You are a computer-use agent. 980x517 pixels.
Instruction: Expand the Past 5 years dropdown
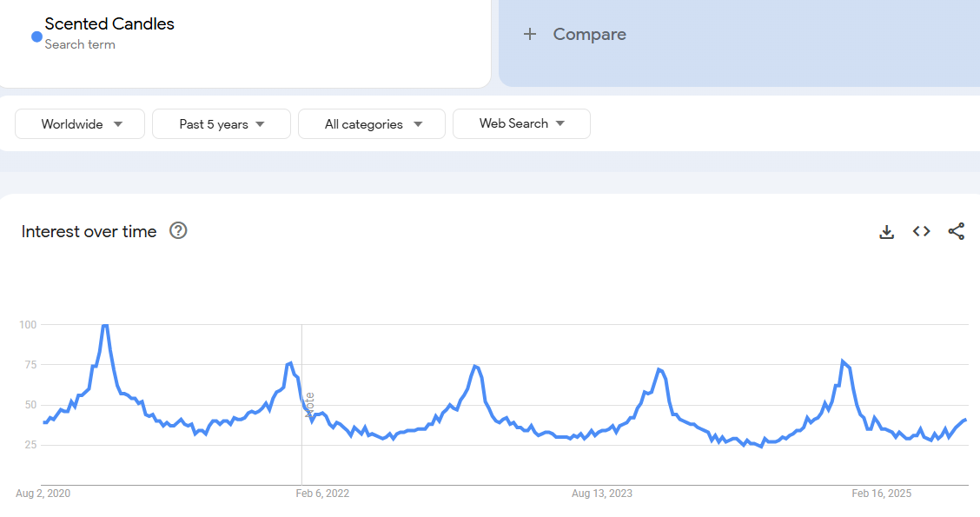point(222,124)
